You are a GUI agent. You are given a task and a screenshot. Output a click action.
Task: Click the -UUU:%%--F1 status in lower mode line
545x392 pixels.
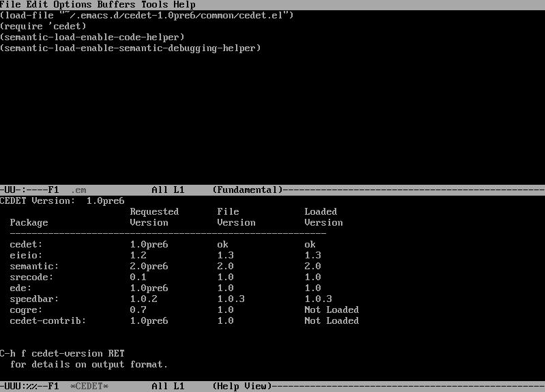(x=29, y=387)
